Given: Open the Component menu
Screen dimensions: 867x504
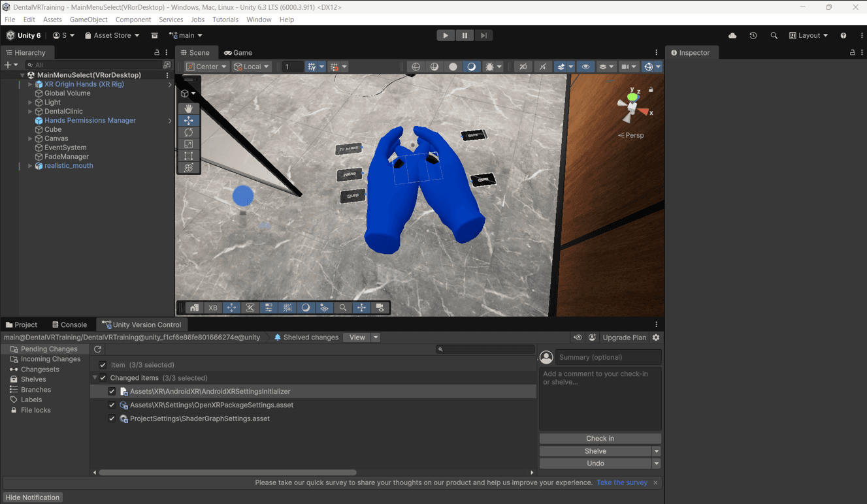Looking at the screenshot, I should pyautogui.click(x=133, y=20).
